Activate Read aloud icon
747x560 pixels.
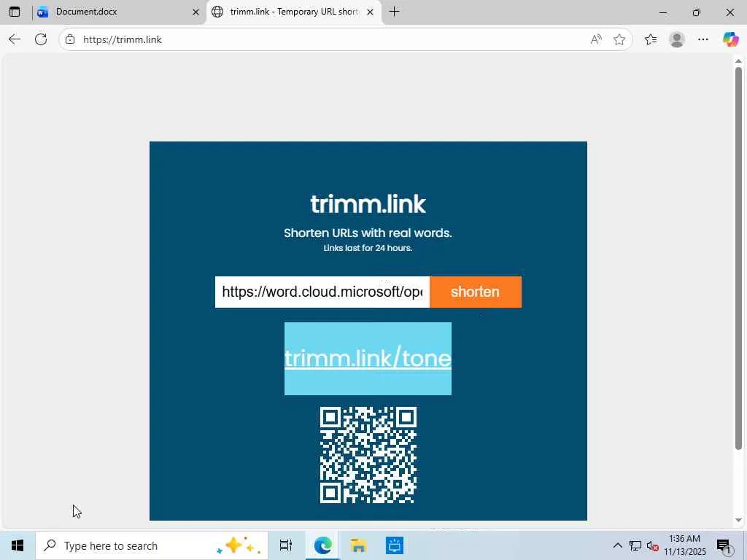pyautogui.click(x=595, y=39)
